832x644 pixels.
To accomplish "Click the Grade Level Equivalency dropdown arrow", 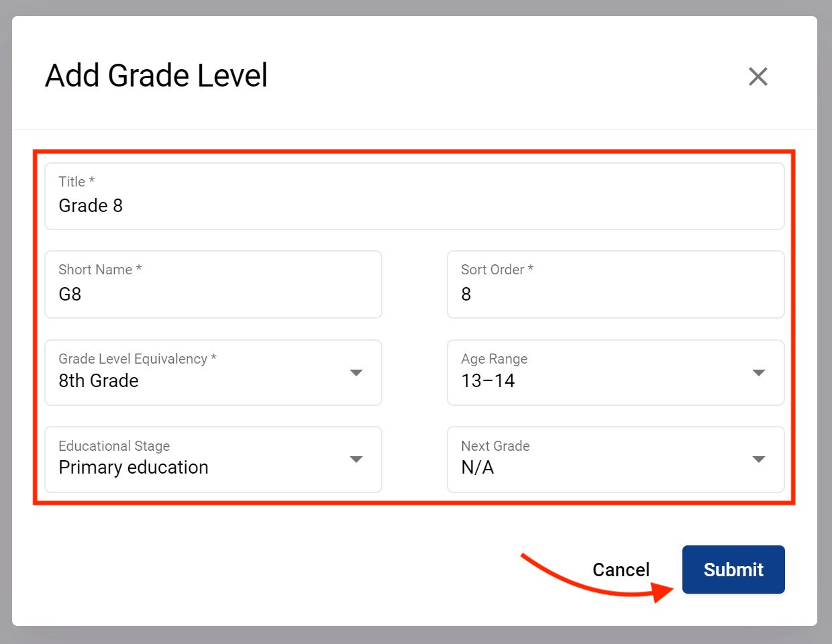I will pos(356,373).
